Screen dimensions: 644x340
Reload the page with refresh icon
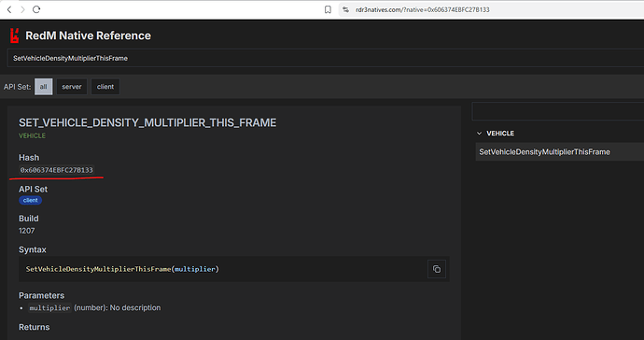[36, 9]
